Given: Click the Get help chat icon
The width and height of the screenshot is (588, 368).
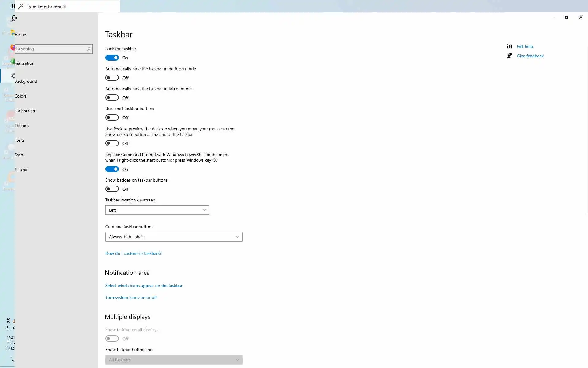Looking at the screenshot, I should coord(510,46).
